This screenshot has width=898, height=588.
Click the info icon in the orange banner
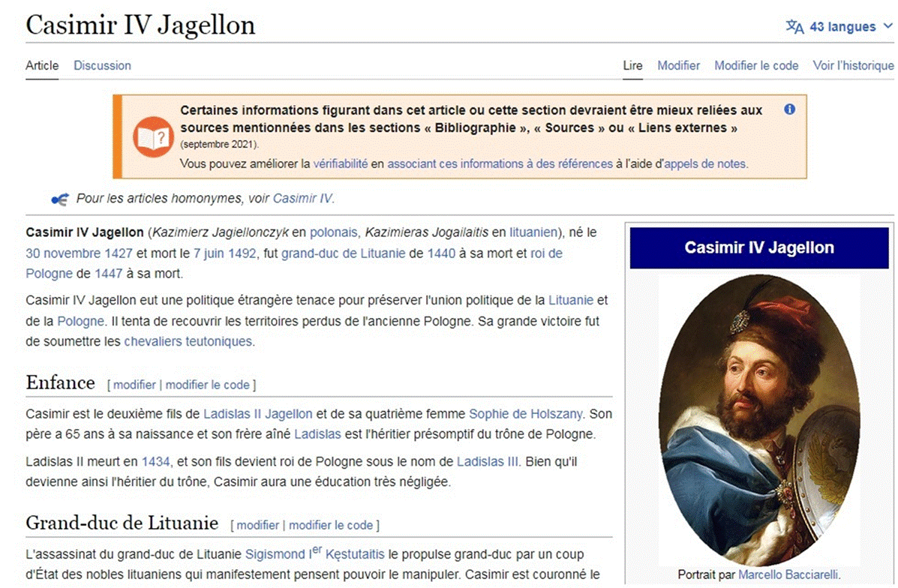tap(789, 109)
